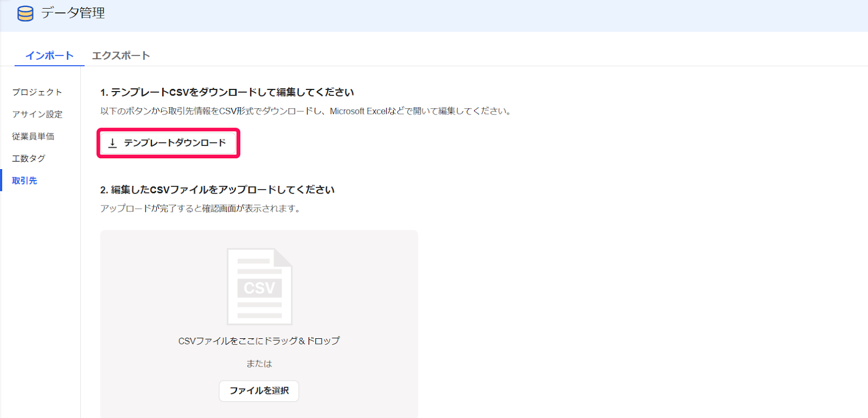Click the CSV file icon in upload area

[x=259, y=286]
